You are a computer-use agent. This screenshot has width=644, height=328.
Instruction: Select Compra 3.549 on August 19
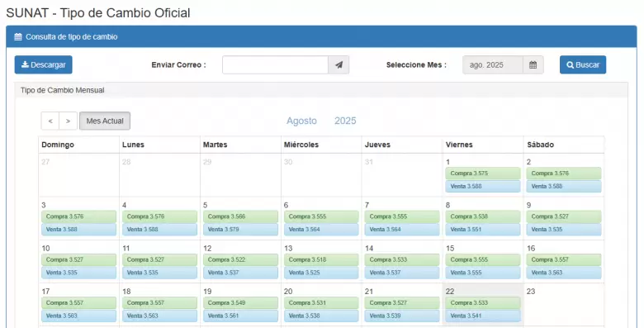240,303
